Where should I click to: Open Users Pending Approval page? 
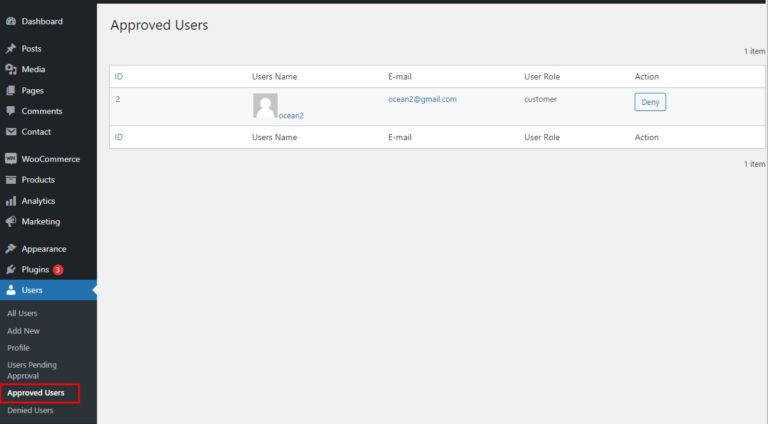click(x=32, y=370)
